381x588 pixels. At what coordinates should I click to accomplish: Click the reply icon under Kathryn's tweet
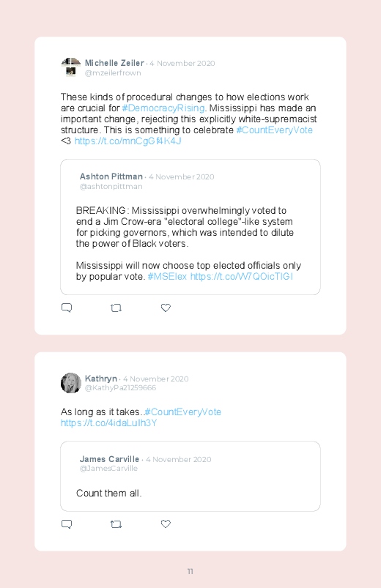tap(67, 524)
